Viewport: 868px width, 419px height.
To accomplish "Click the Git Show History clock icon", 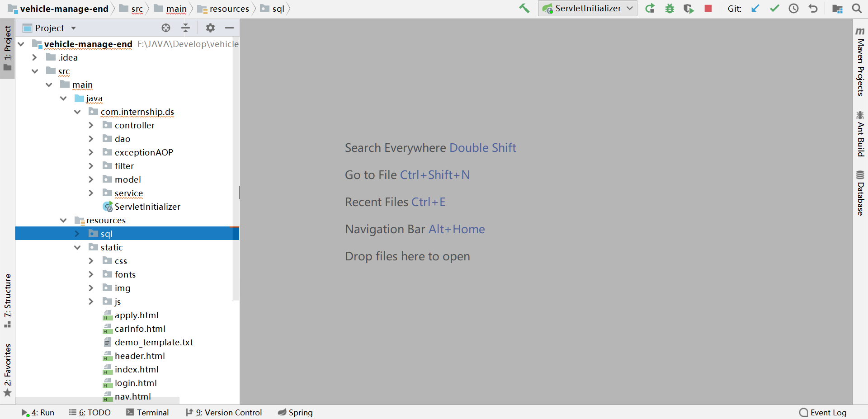I will [x=793, y=8].
